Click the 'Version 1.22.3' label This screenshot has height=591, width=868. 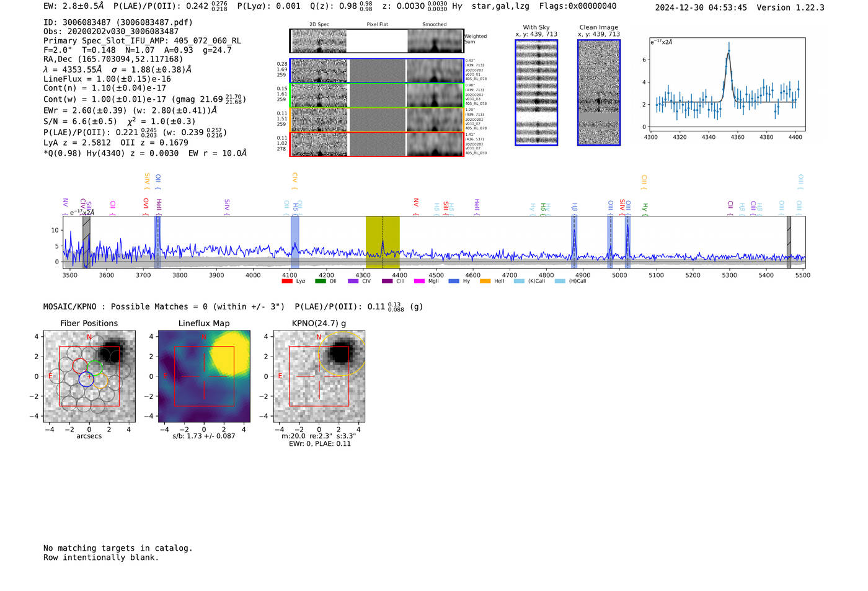click(x=790, y=7)
